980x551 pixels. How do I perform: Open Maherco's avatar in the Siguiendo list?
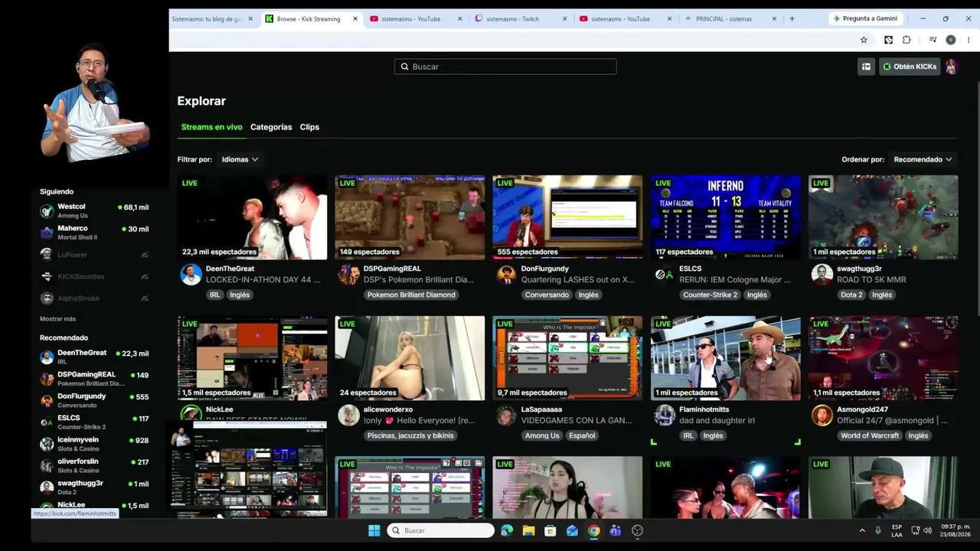[47, 232]
